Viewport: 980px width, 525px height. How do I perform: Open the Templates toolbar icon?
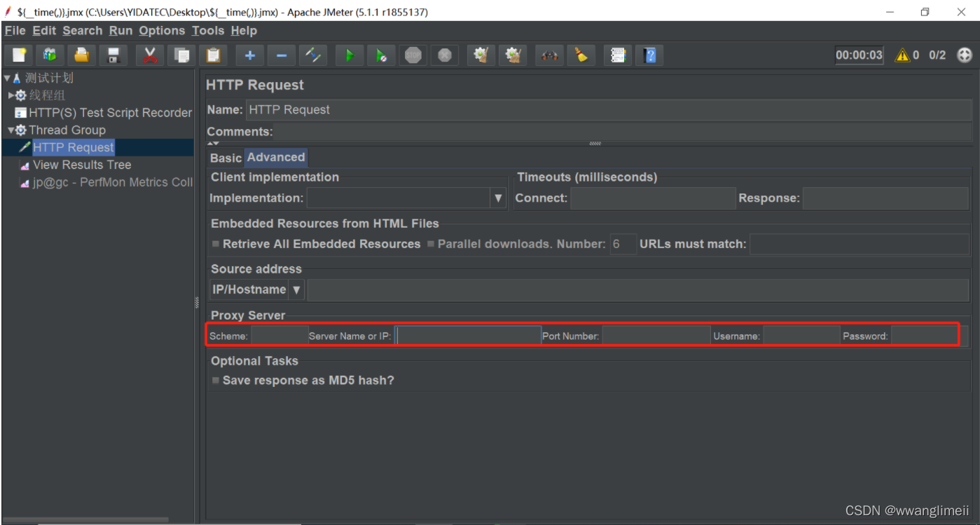(50, 55)
